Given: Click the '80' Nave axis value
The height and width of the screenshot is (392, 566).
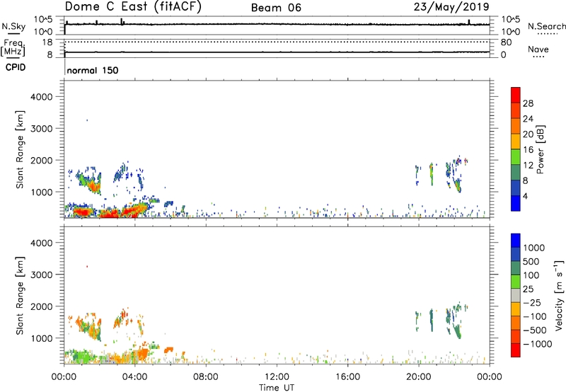Looking at the screenshot, I should click(506, 42).
